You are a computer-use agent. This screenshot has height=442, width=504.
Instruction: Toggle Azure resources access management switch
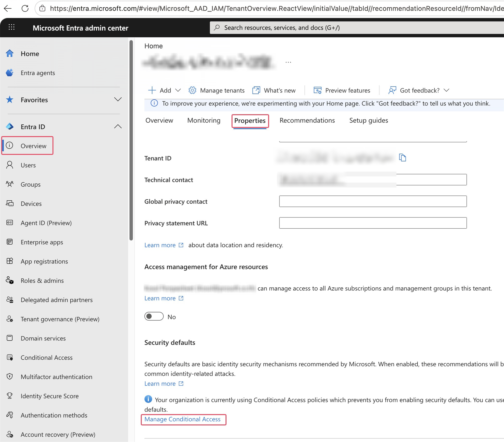(x=154, y=316)
